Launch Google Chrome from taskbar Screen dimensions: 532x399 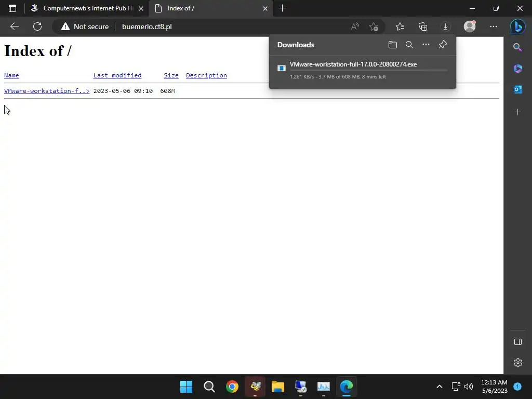[x=232, y=387]
